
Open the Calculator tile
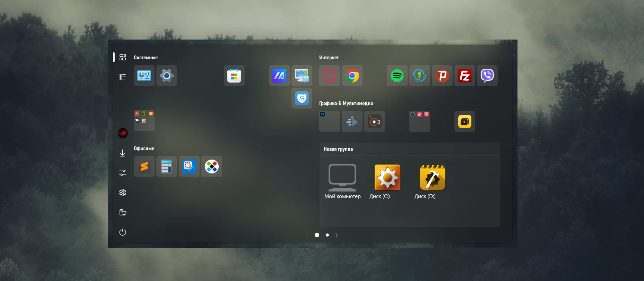[167, 167]
